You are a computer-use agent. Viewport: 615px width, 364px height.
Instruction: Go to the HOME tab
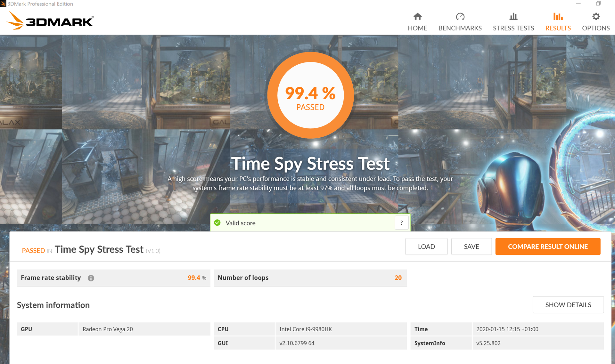point(417,28)
